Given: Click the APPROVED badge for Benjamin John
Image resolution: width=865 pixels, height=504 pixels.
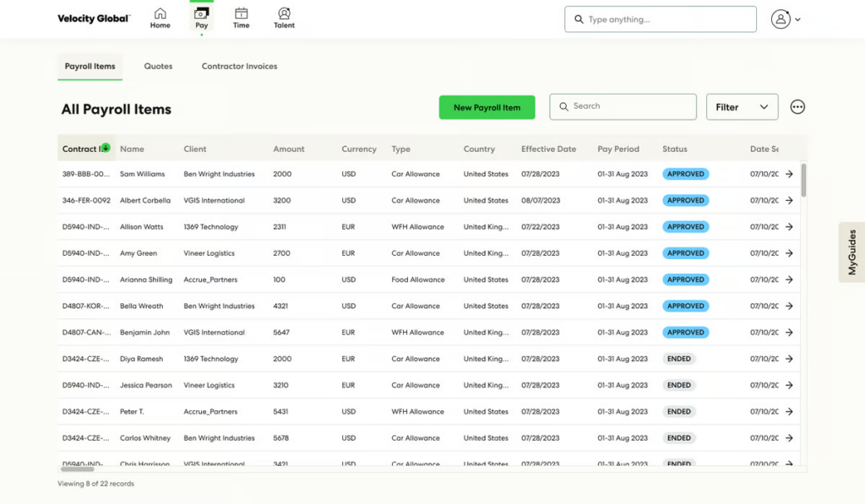Looking at the screenshot, I should 686,333.
